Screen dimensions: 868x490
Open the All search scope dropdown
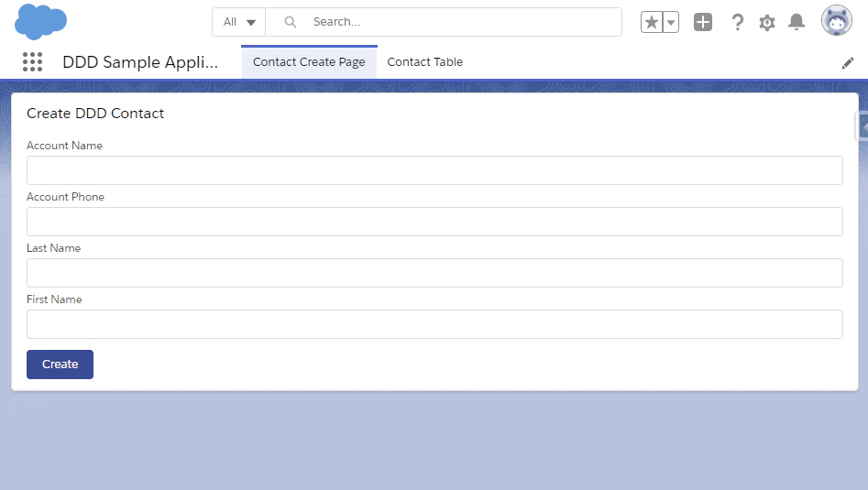(239, 22)
